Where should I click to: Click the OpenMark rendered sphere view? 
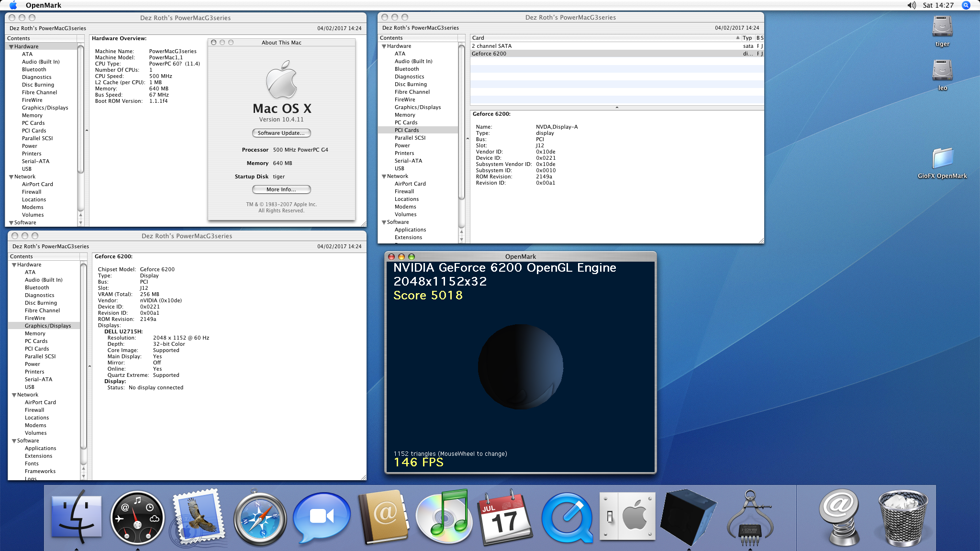520,366
